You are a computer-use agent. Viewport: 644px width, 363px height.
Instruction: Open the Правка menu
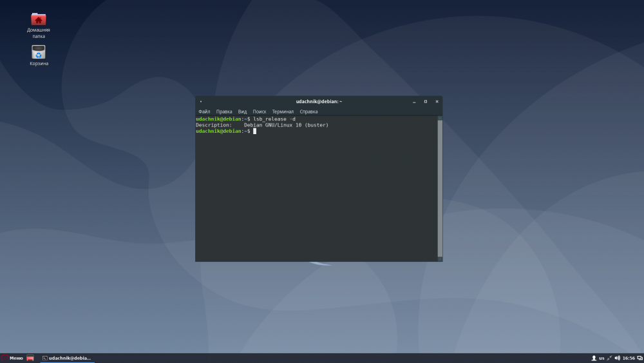coord(224,112)
